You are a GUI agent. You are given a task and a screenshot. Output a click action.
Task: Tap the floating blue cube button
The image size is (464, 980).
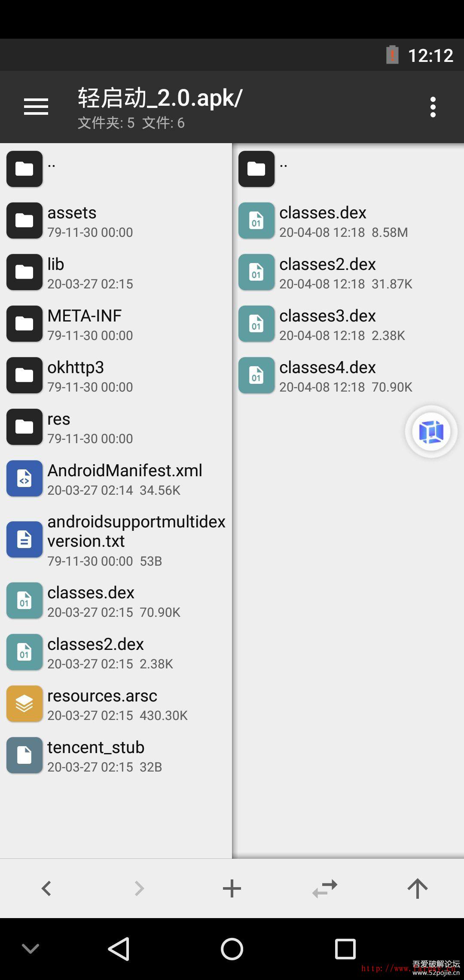coord(431,432)
